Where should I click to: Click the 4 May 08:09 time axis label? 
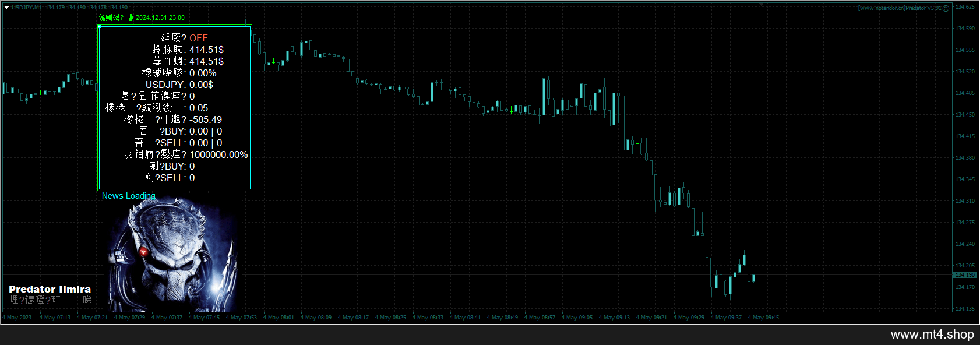(x=316, y=318)
